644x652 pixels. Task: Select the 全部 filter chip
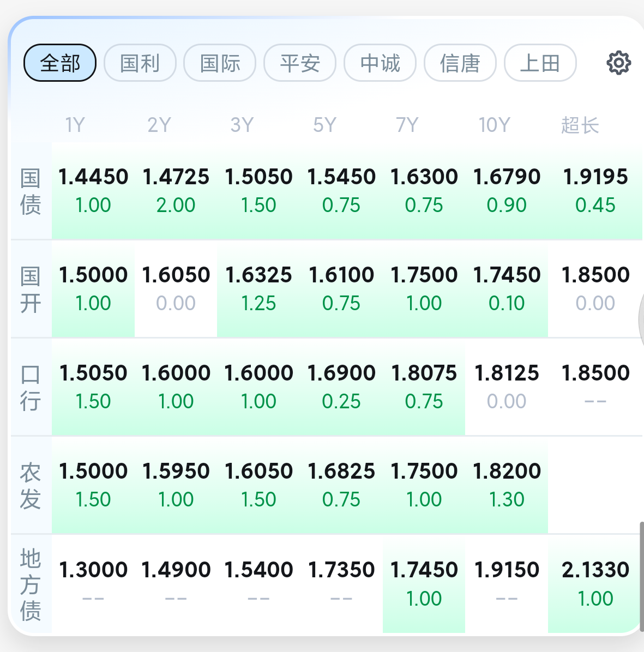(x=60, y=63)
